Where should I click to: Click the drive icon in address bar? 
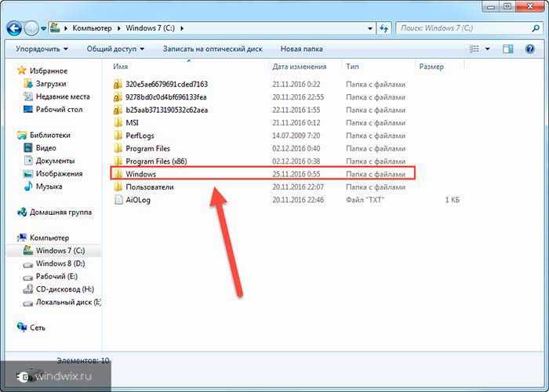pyautogui.click(x=55, y=27)
